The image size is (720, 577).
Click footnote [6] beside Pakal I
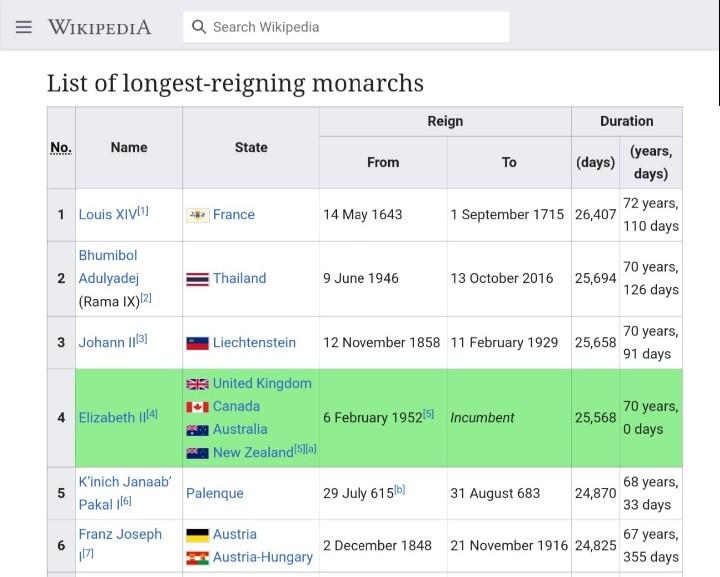pyautogui.click(x=126, y=501)
